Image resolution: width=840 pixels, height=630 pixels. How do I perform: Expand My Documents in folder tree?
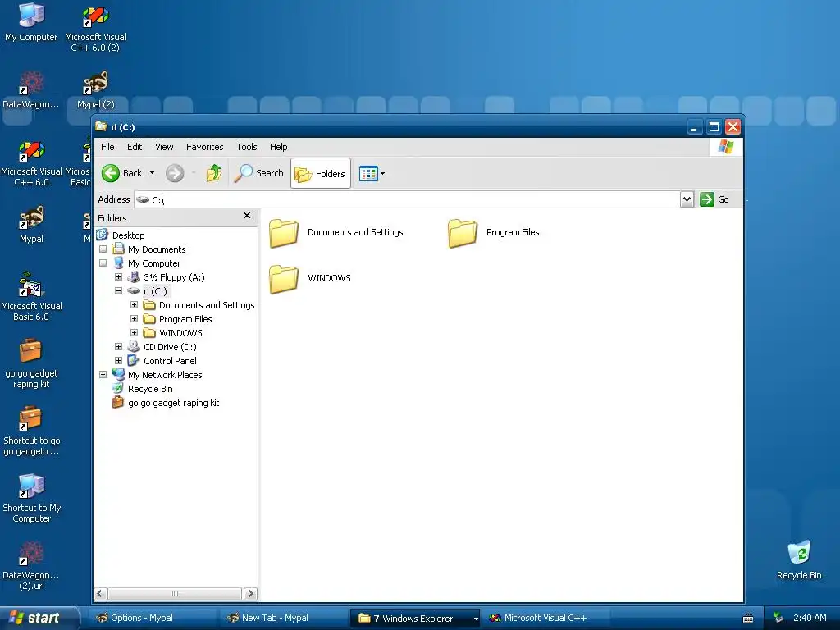pos(103,249)
